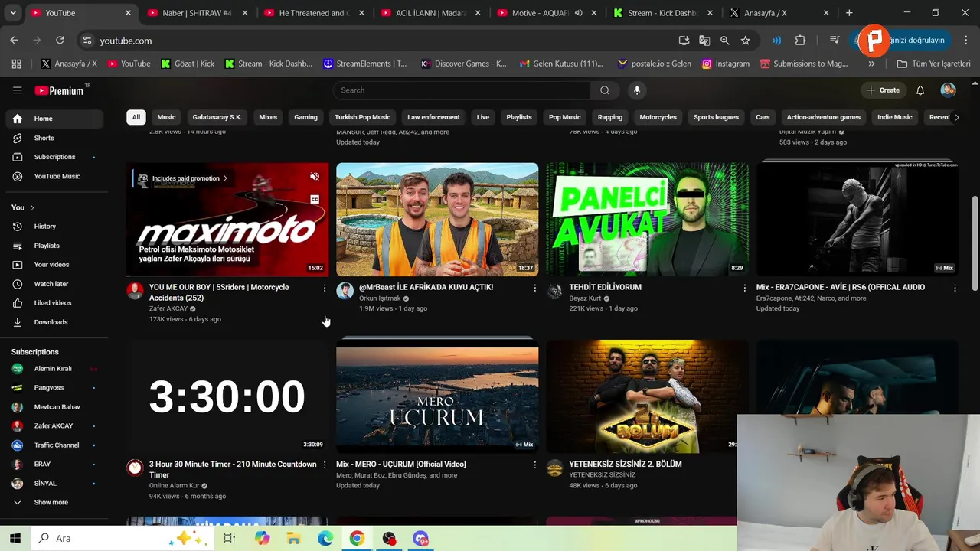This screenshot has height=551, width=980.
Task: Open Gözat | Kick bookmark
Action: coord(188,64)
